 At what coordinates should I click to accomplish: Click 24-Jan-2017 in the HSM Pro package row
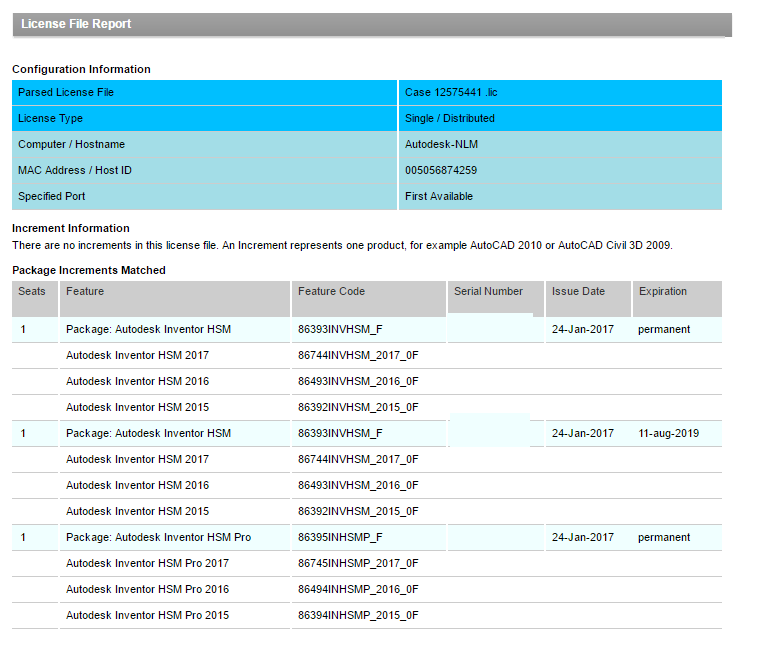(582, 537)
